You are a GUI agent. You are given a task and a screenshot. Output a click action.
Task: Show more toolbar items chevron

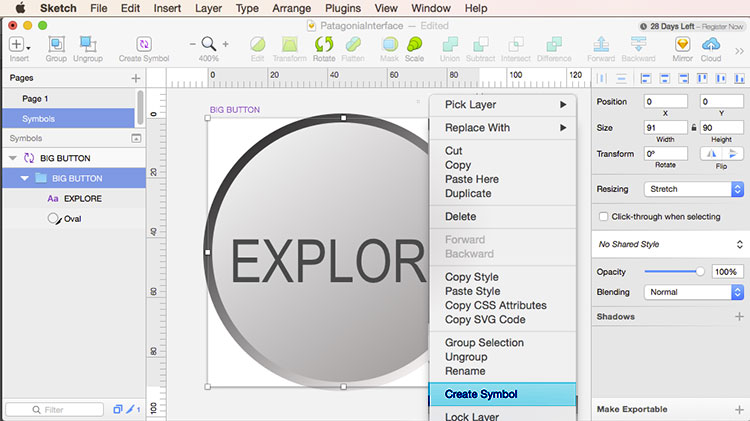(x=739, y=51)
